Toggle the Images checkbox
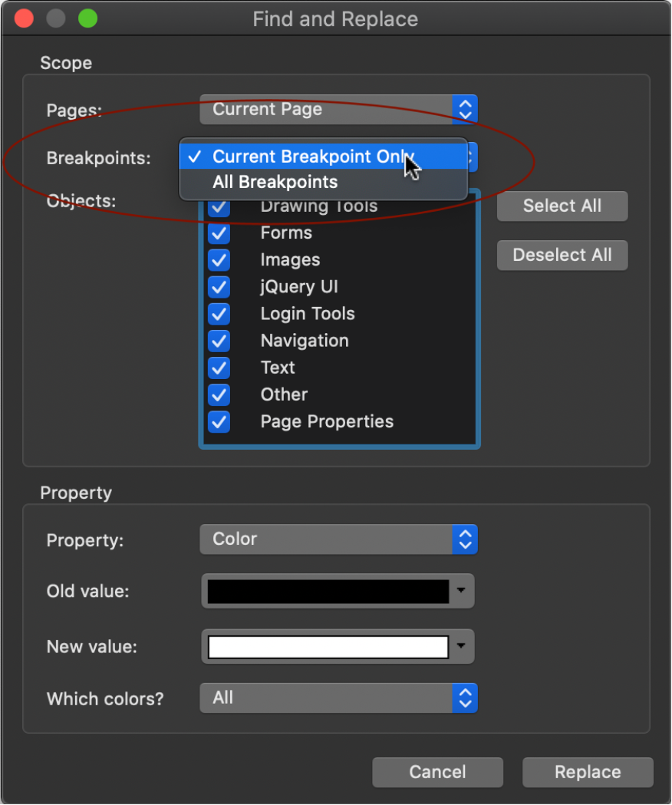The width and height of the screenshot is (672, 805). [219, 260]
